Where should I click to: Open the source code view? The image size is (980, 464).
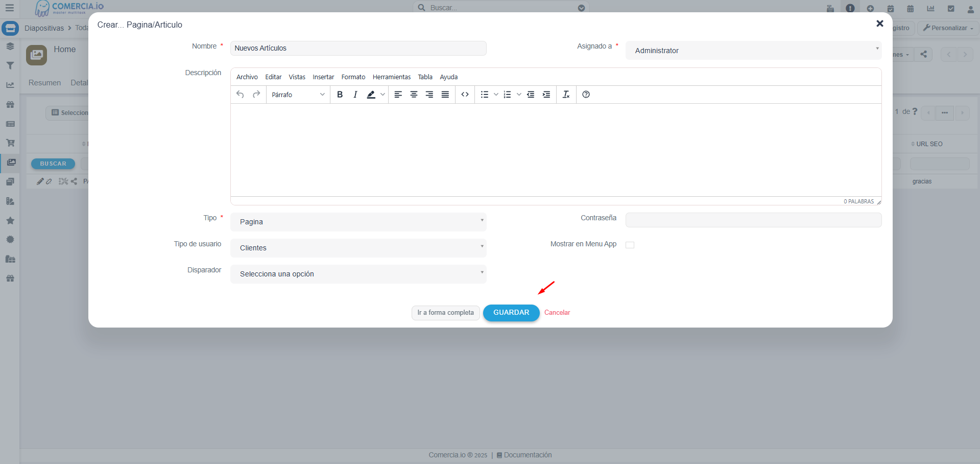[x=465, y=95]
